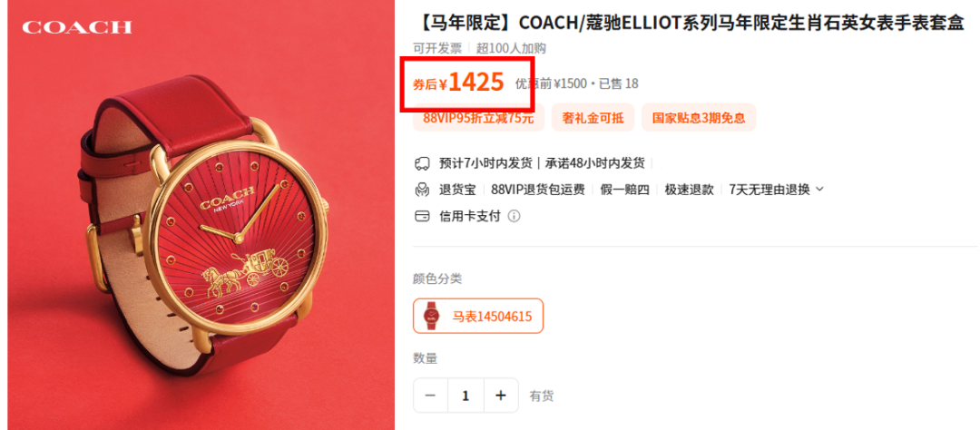Decrease quantity with minus button

(430, 396)
